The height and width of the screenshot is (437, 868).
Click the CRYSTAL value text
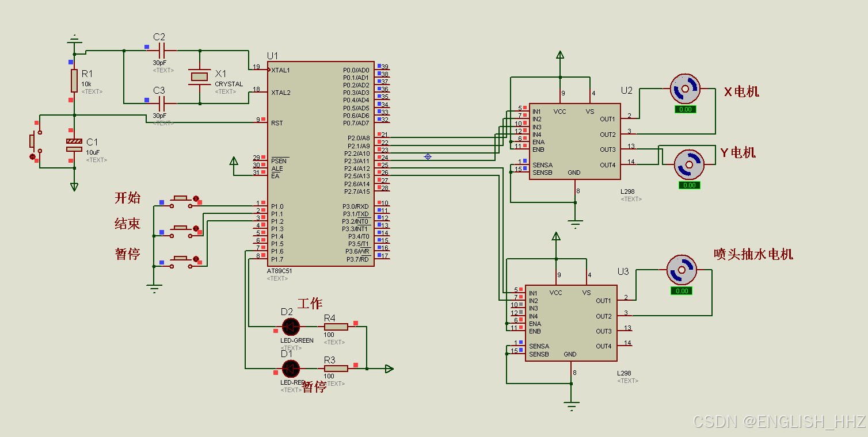pos(229,84)
